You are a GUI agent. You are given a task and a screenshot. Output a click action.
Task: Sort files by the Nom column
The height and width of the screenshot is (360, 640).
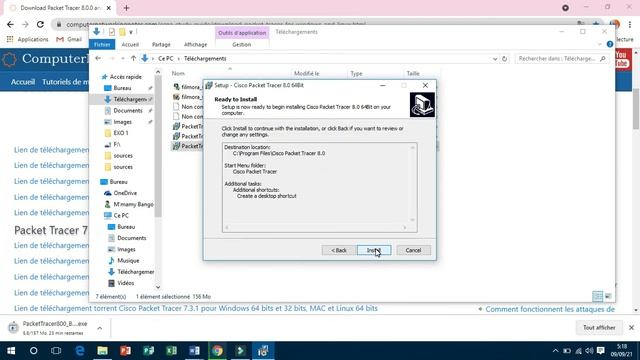pyautogui.click(x=178, y=73)
